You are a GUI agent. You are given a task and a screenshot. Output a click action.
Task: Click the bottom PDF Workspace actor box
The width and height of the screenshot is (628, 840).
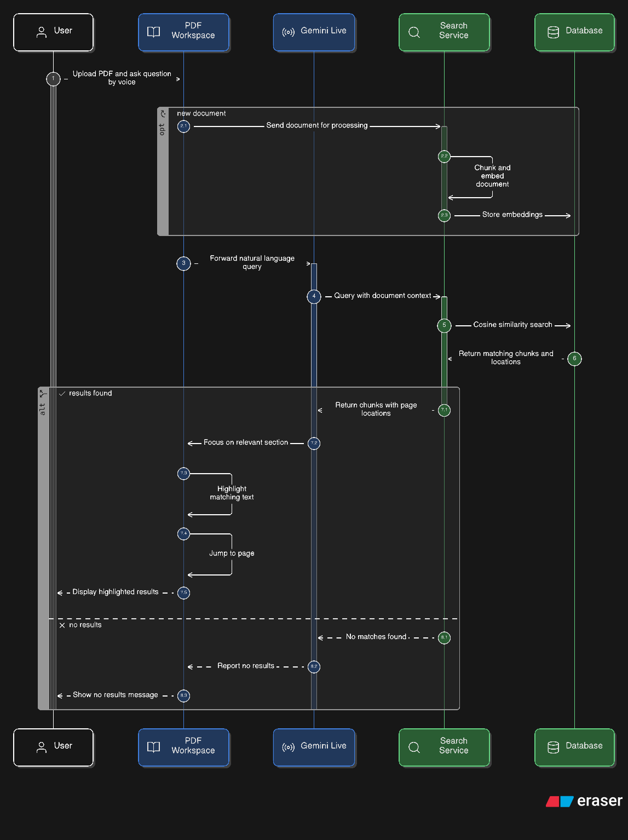(183, 747)
